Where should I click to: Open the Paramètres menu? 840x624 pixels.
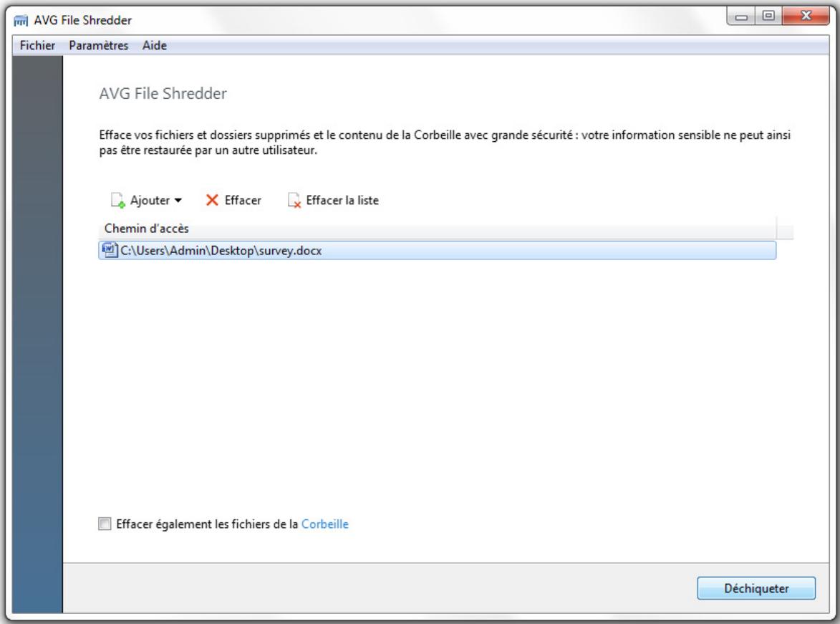click(99, 46)
